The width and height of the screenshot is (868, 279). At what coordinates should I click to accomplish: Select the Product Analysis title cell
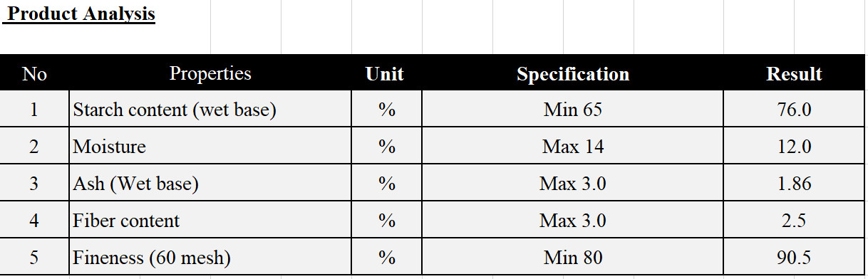coord(79,14)
